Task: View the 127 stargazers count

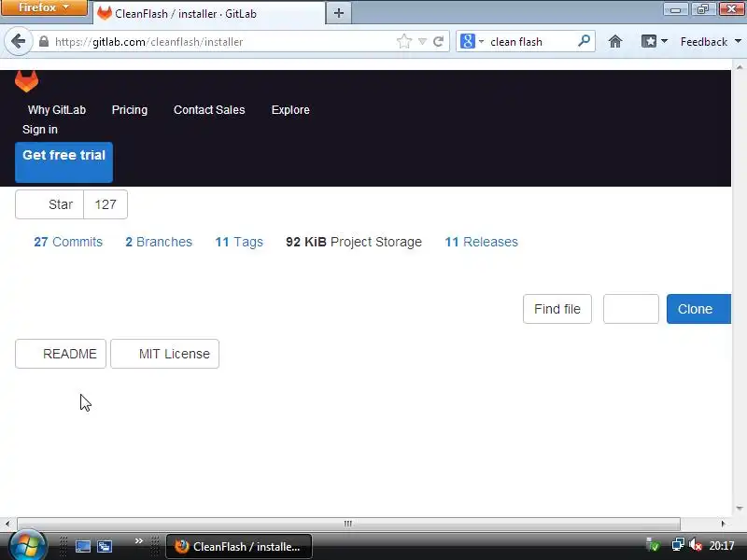Action: [x=106, y=204]
